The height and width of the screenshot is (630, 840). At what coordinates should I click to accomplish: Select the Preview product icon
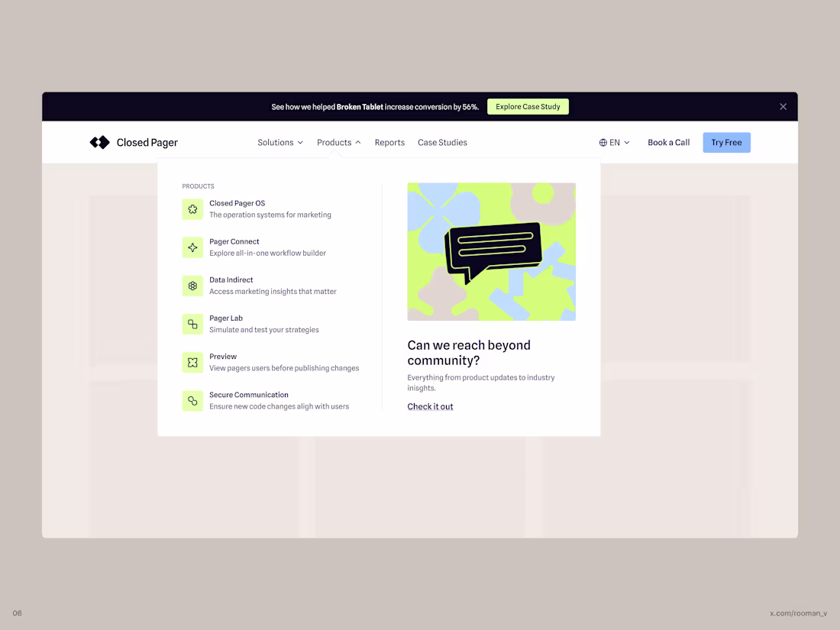click(192, 362)
